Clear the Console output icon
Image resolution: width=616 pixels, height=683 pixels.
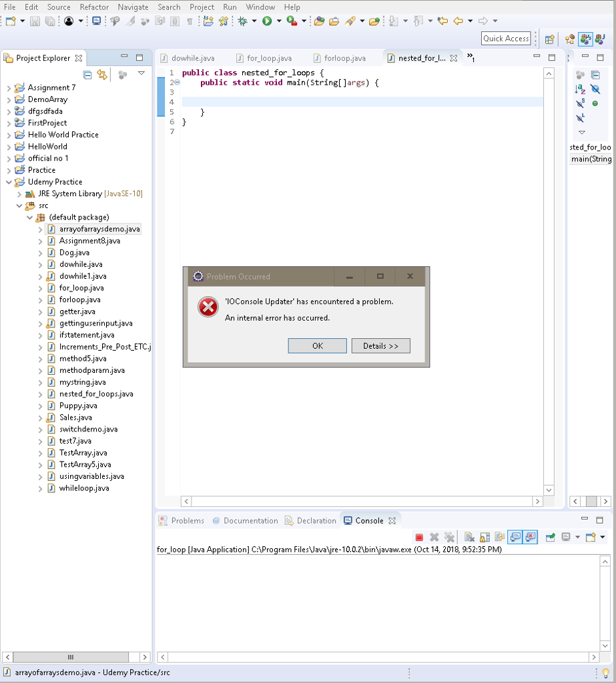point(470,537)
